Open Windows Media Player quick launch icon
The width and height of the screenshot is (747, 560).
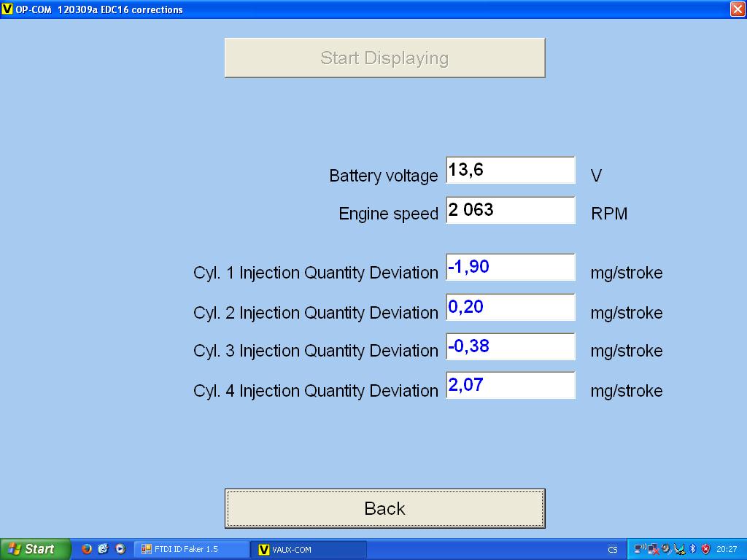pyautogui.click(x=120, y=549)
